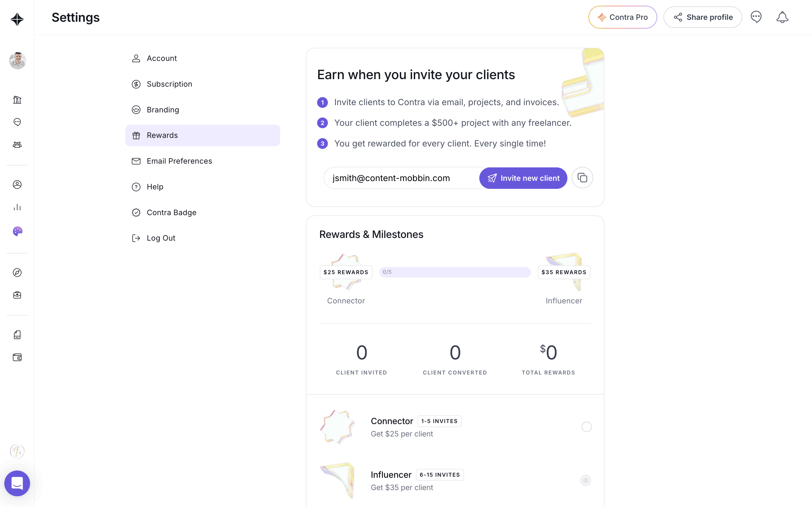
Task: Click the copy invite link icon
Action: click(582, 178)
